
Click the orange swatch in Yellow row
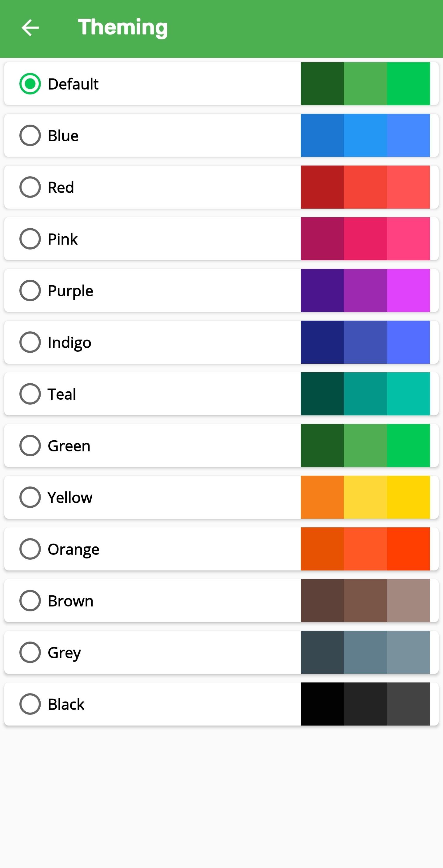[322, 497]
